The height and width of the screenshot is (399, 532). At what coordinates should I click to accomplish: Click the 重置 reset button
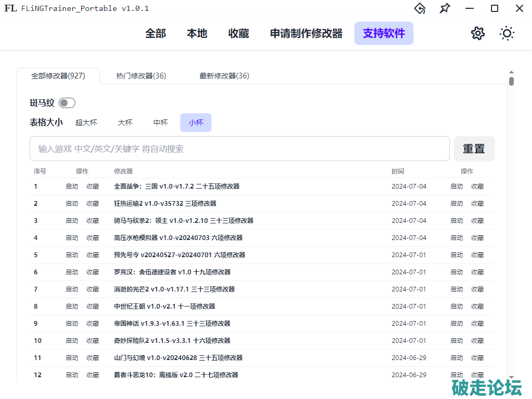(x=474, y=149)
